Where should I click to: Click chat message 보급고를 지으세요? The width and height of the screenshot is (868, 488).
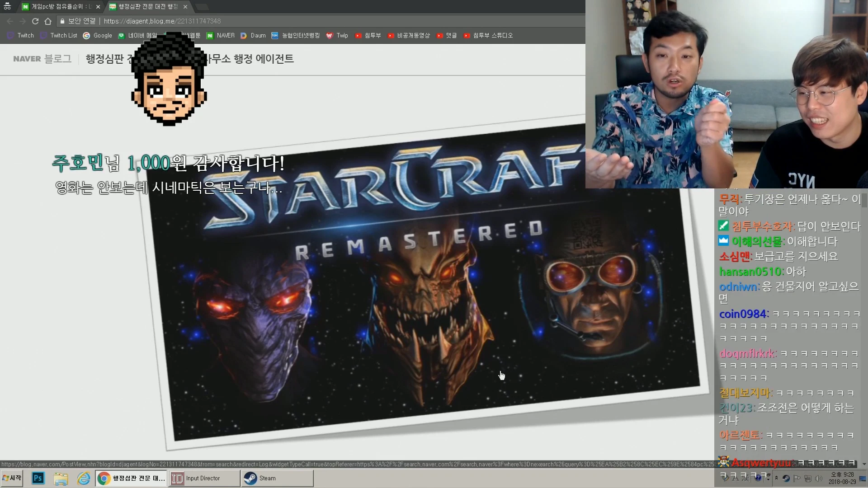coord(796,257)
